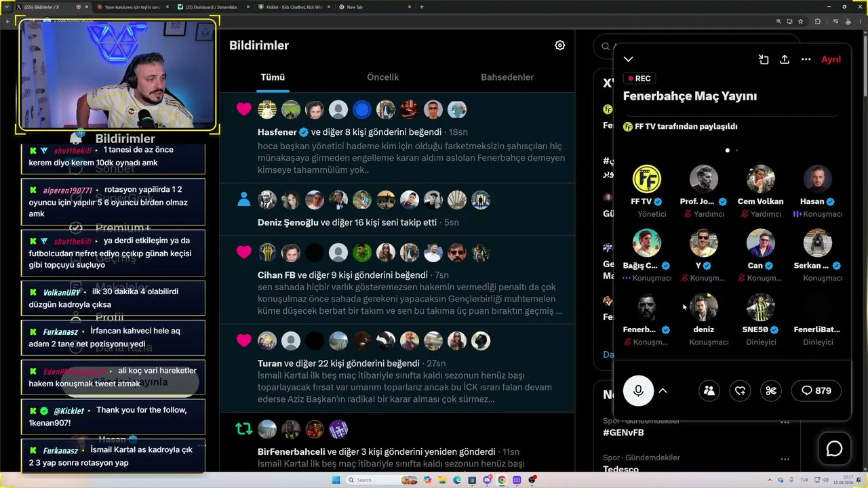Switch to the Kicklet browser tab
This screenshot has height=488, width=868.
(295, 7)
